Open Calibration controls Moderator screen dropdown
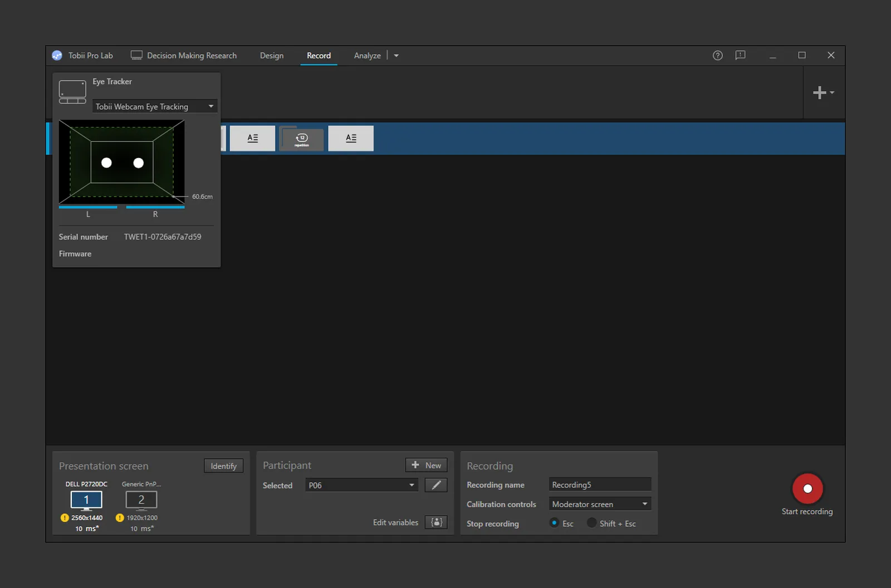 600,504
